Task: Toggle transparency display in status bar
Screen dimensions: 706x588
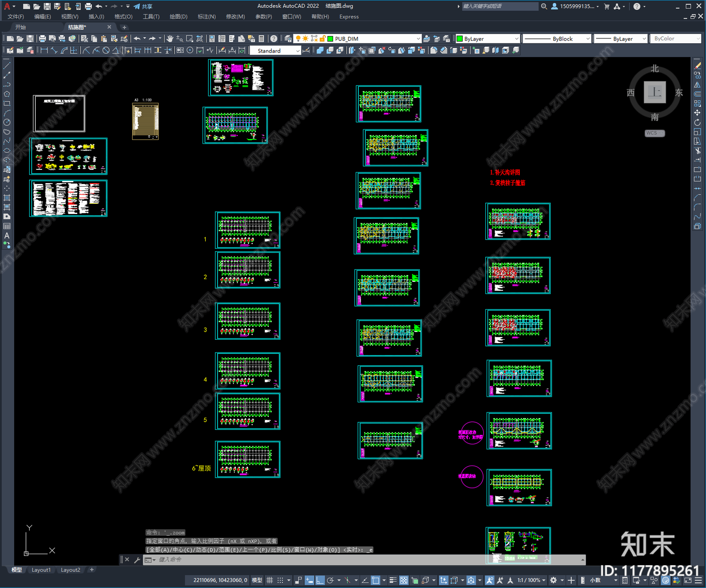Action: point(404,580)
